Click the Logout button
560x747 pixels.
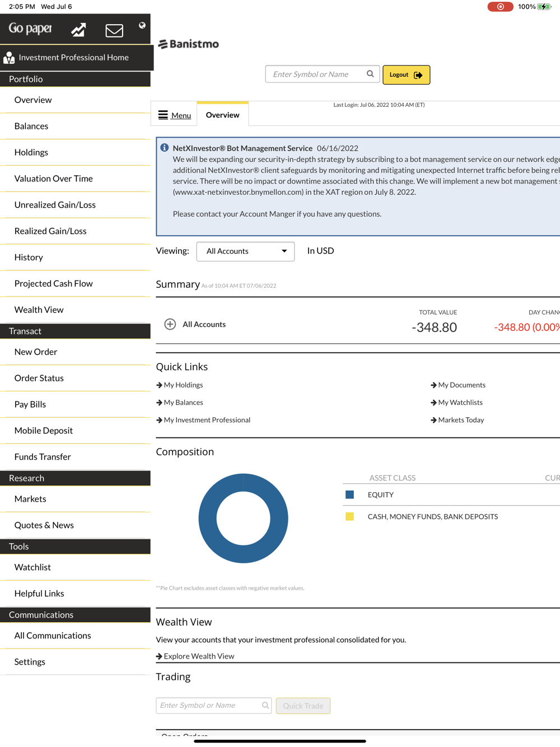406,74
